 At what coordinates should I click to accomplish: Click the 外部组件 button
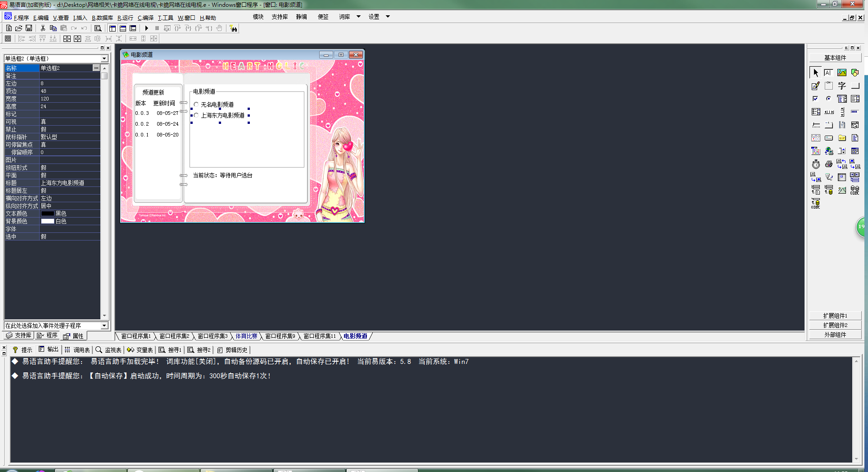(835, 335)
